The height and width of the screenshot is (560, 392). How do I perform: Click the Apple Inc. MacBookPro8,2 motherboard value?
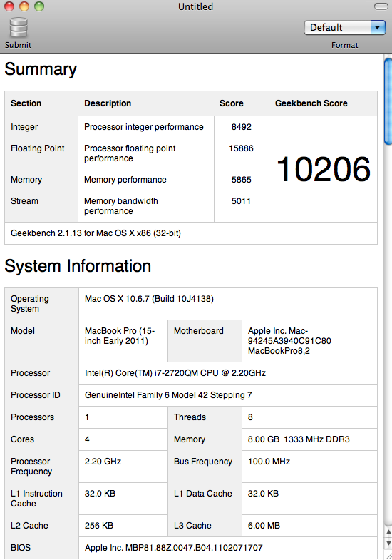click(289, 341)
